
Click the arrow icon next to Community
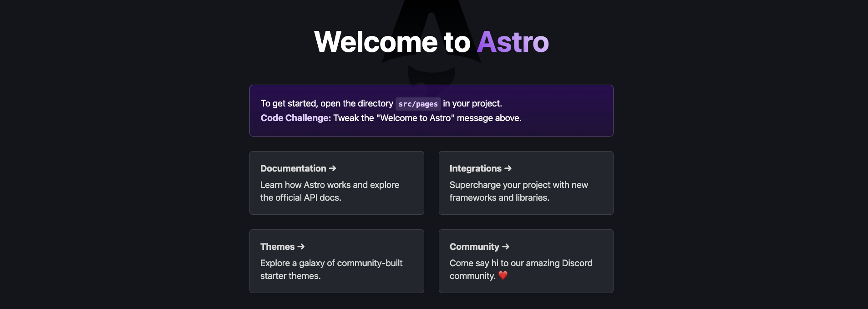(506, 246)
